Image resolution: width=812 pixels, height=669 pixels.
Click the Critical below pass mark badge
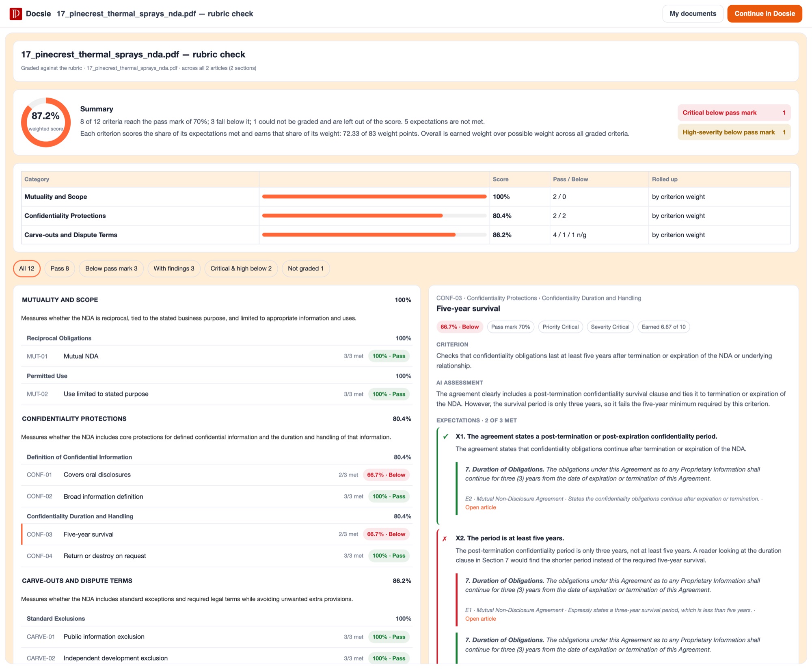[734, 113]
